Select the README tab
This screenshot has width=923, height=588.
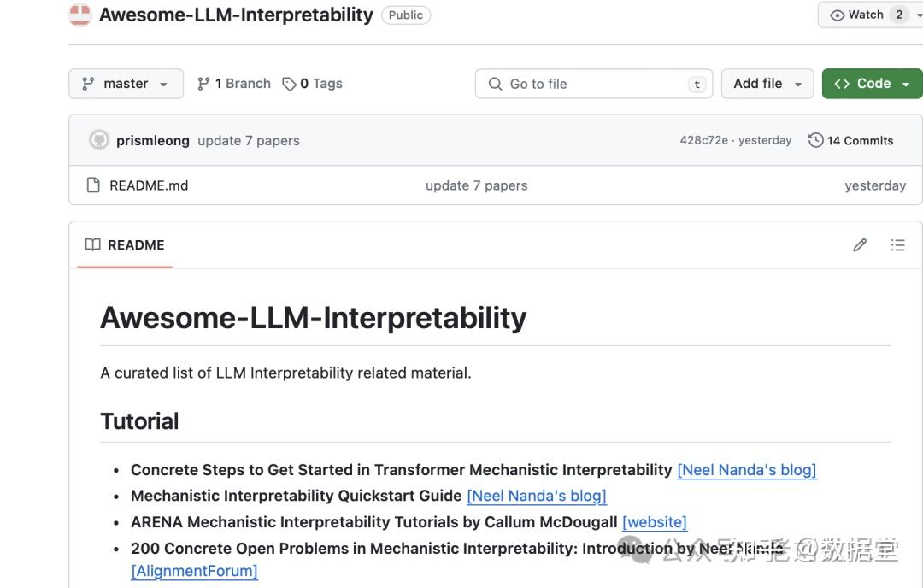point(125,245)
